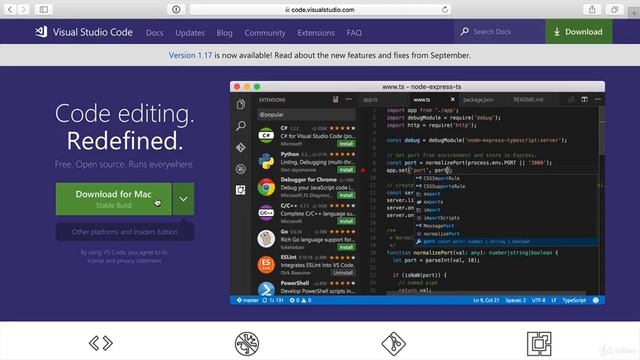Install the C/C++ extension
The height and width of the screenshot is (360, 640).
point(346,221)
